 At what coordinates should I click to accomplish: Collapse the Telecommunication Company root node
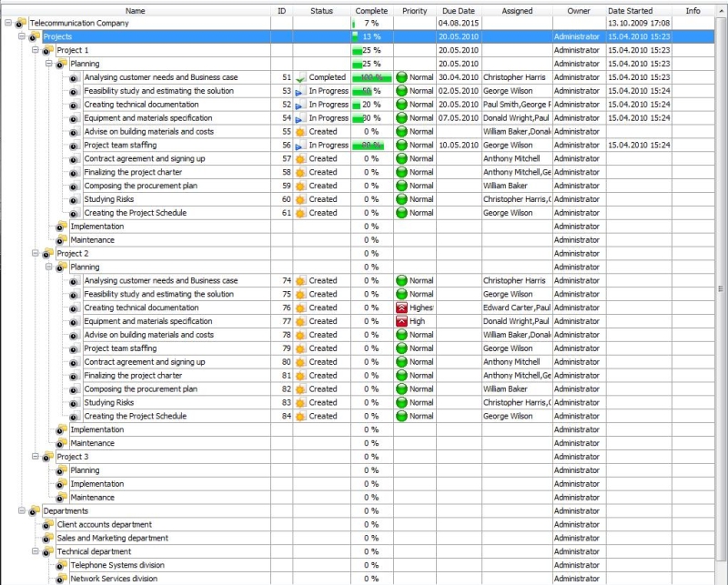click(x=8, y=23)
